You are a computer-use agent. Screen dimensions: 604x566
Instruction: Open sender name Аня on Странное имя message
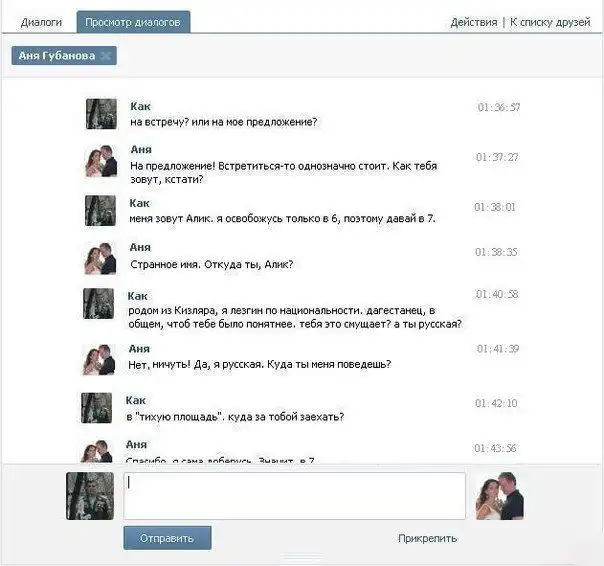pyautogui.click(x=140, y=247)
